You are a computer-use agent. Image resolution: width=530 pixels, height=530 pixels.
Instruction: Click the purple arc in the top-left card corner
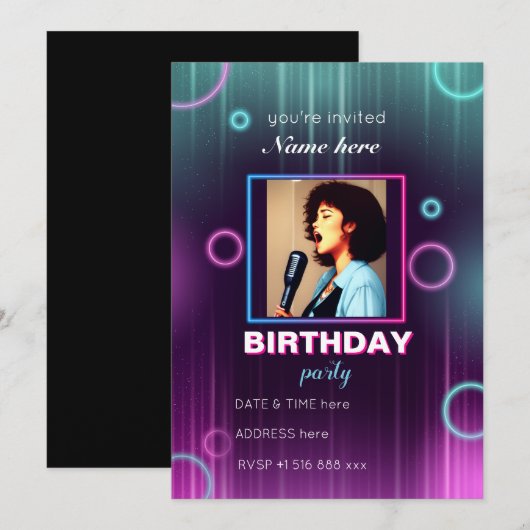(x=200, y=86)
